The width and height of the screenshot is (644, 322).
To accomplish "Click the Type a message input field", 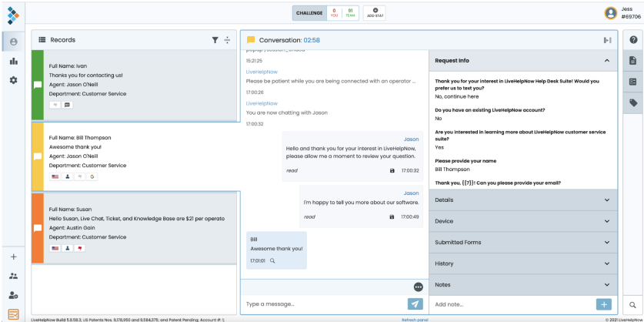I will (323, 304).
